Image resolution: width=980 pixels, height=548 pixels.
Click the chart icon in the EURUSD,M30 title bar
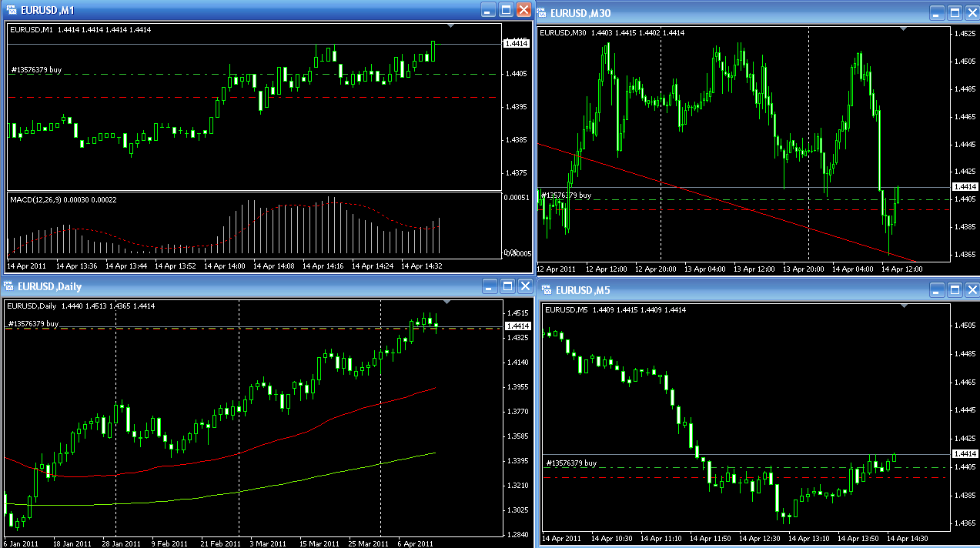point(541,12)
